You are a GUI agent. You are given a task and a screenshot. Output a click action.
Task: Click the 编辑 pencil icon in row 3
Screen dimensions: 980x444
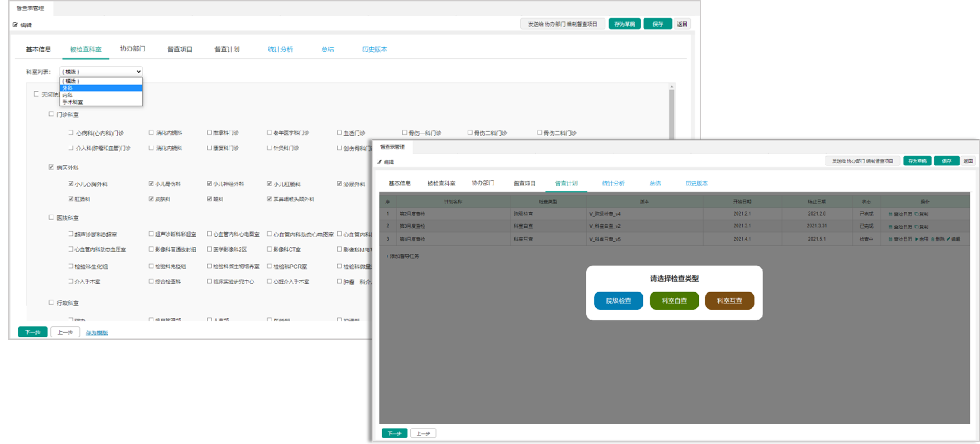click(x=948, y=239)
